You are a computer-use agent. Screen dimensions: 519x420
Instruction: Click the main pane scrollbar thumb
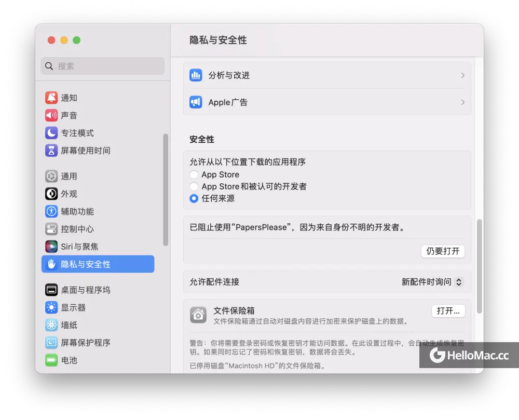479,266
